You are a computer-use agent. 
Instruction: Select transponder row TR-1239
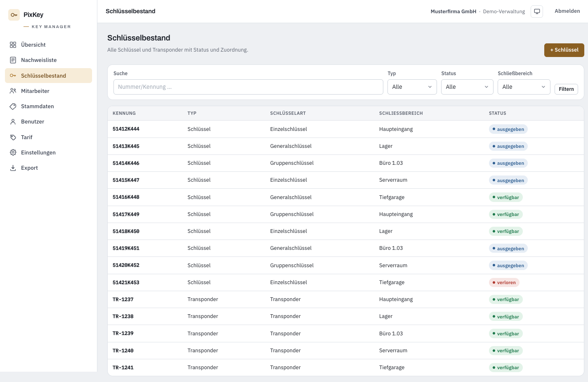(346, 333)
